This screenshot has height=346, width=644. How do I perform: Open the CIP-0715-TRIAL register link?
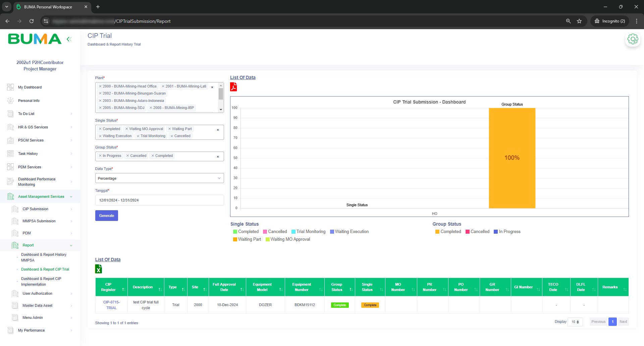[x=111, y=305]
